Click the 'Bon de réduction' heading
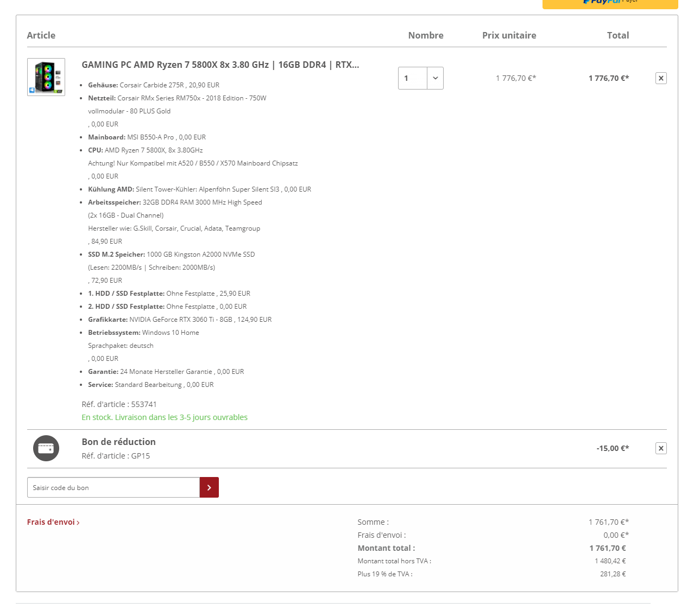Screen dimensions: 700x604 click(119, 442)
